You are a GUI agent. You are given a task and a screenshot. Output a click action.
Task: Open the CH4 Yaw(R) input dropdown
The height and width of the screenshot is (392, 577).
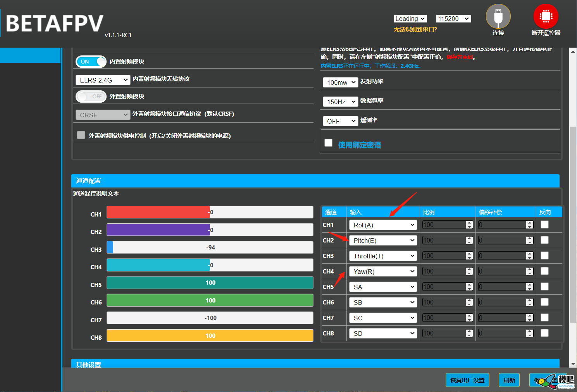coord(383,271)
